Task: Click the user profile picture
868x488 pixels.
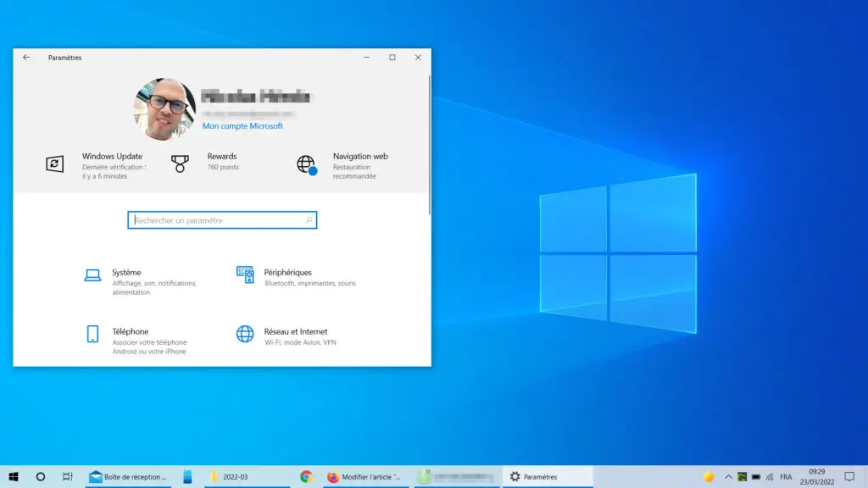Action: point(164,109)
